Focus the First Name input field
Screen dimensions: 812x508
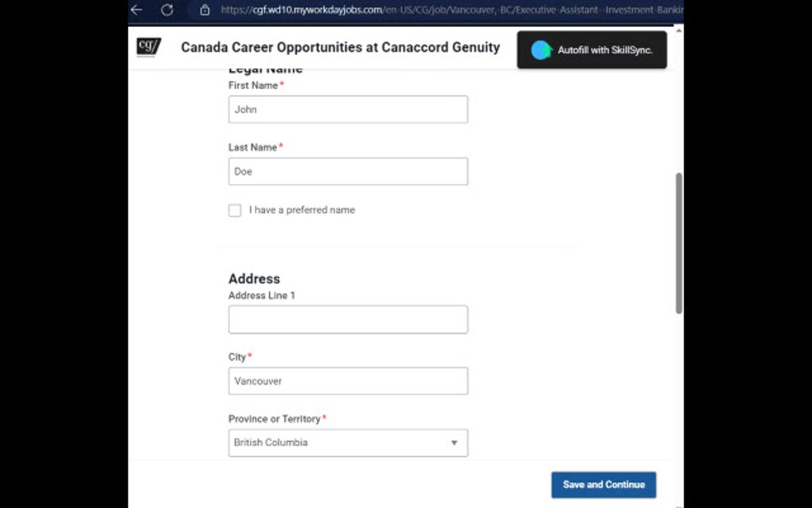(x=348, y=110)
